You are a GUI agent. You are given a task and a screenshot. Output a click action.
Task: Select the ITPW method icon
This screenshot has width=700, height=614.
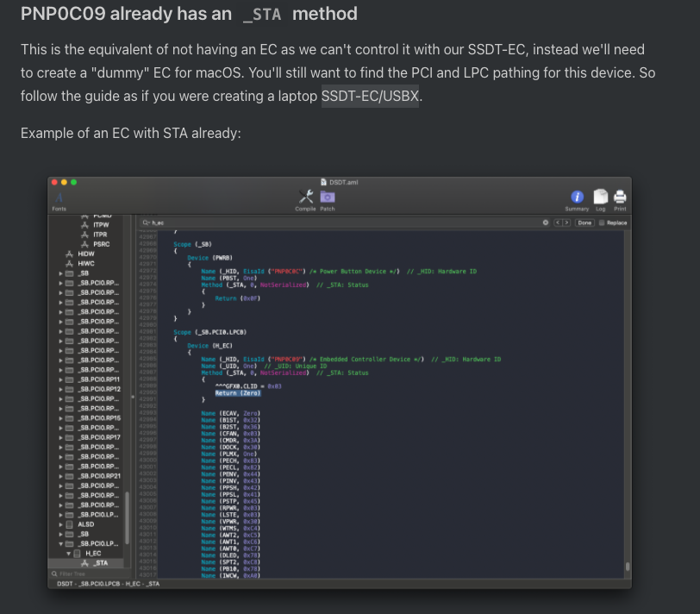click(84, 224)
